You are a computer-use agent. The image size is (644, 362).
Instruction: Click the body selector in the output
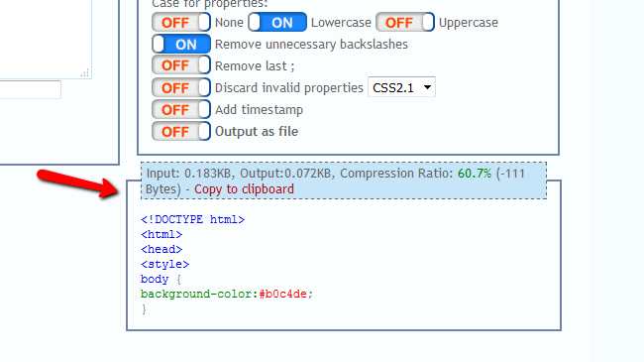tap(155, 279)
